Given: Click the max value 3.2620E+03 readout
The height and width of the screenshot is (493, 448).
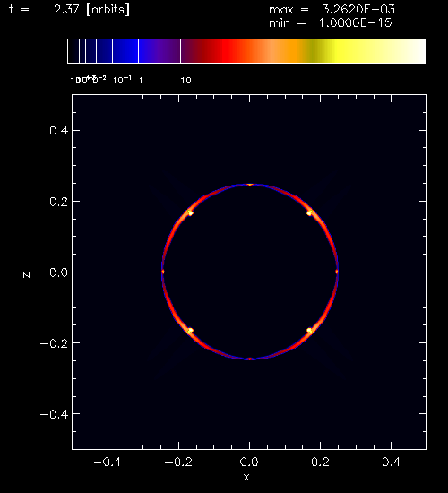Looking at the screenshot, I should tap(358, 10).
